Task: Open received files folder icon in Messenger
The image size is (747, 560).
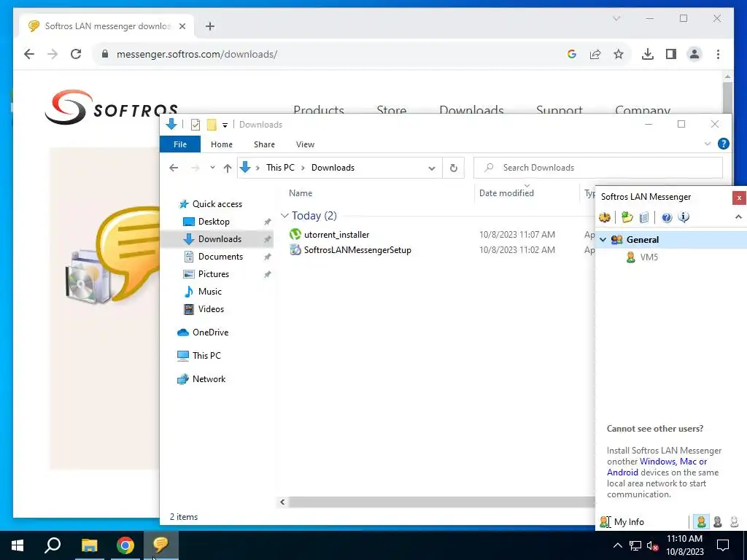Action: [x=627, y=217]
